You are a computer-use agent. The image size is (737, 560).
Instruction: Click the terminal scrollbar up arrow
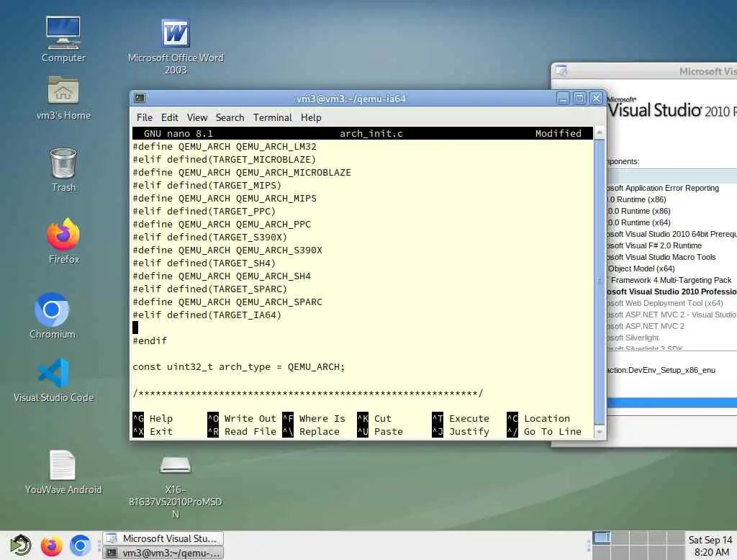point(600,133)
